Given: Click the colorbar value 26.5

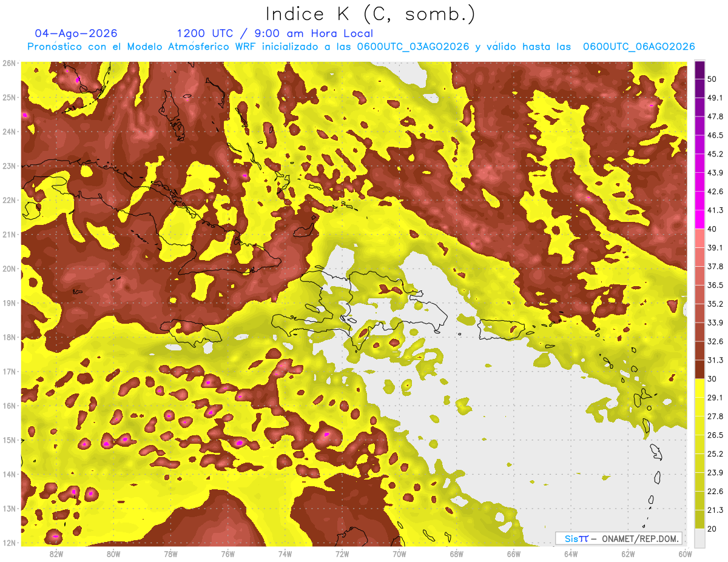Looking at the screenshot, I should tap(715, 435).
